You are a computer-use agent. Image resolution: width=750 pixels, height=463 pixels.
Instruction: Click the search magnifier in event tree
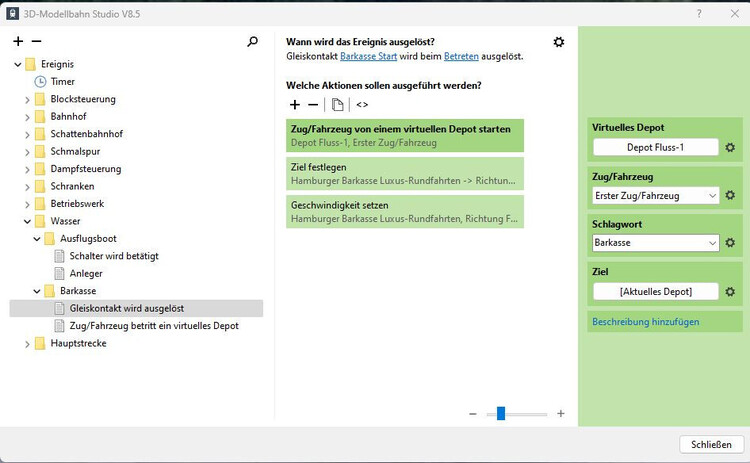coord(253,42)
